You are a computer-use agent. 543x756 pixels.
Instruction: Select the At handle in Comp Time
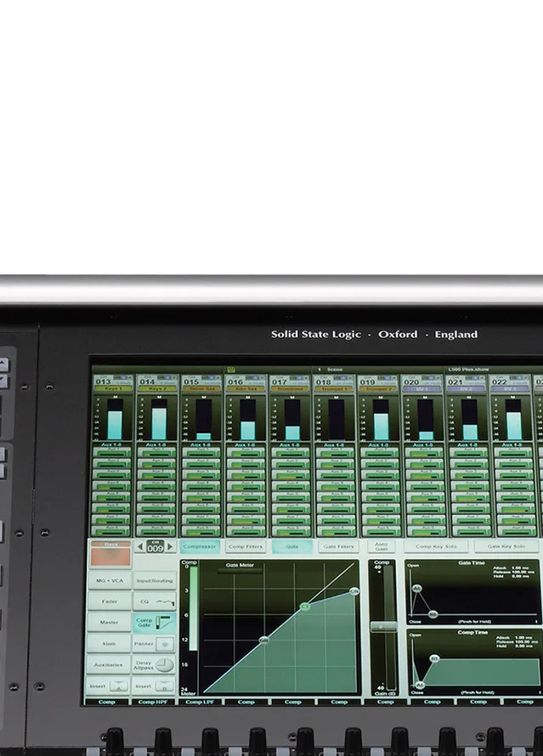pyautogui.click(x=420, y=685)
